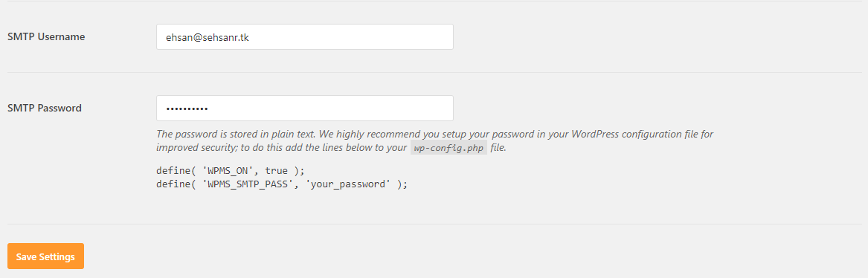Viewport: 868px width, 278px height.
Task: Click the orange Save Settings button
Action: [45, 256]
